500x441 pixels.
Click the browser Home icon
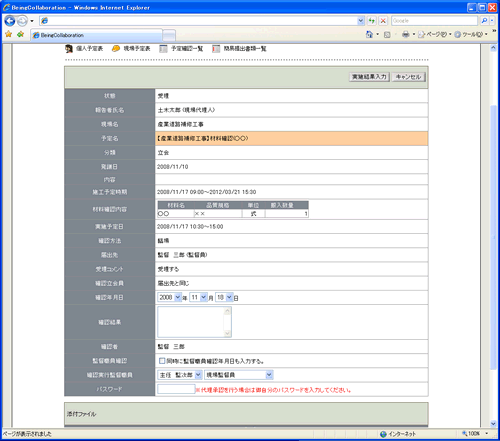coord(369,34)
